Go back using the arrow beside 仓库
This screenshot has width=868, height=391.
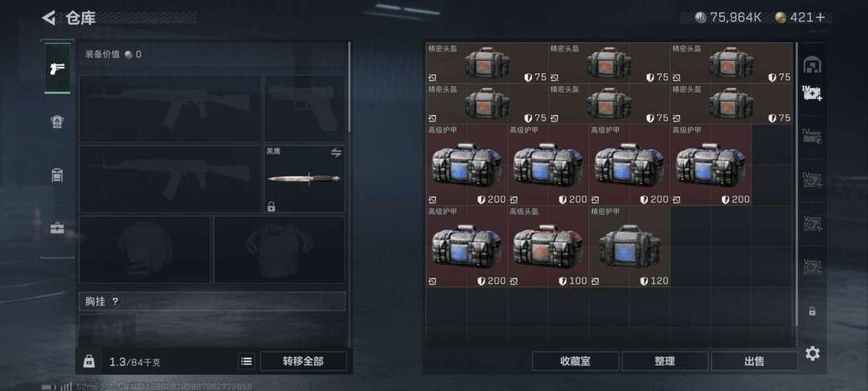pyautogui.click(x=49, y=18)
